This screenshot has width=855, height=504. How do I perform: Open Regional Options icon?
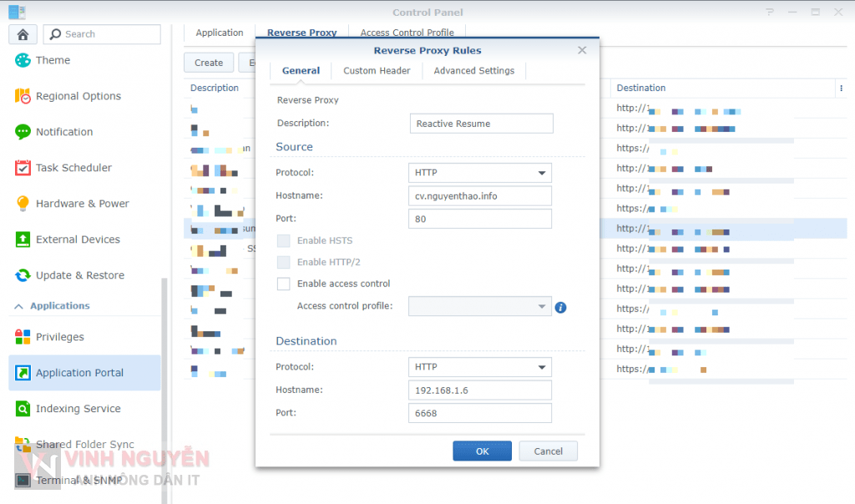click(x=23, y=96)
